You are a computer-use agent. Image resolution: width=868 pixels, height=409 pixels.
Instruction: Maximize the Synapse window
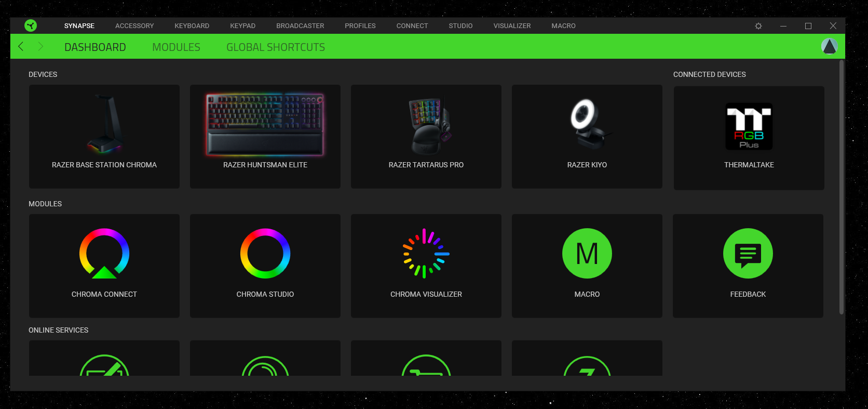808,26
